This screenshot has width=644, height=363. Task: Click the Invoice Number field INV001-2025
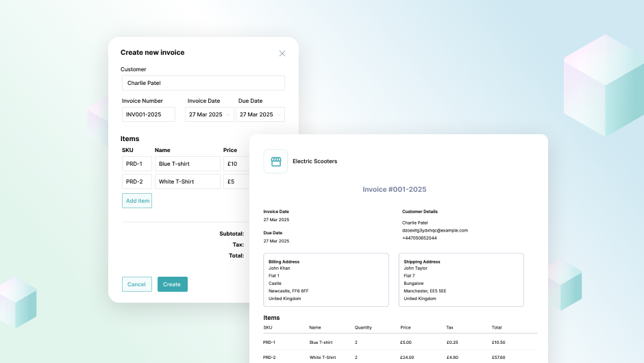pos(149,114)
